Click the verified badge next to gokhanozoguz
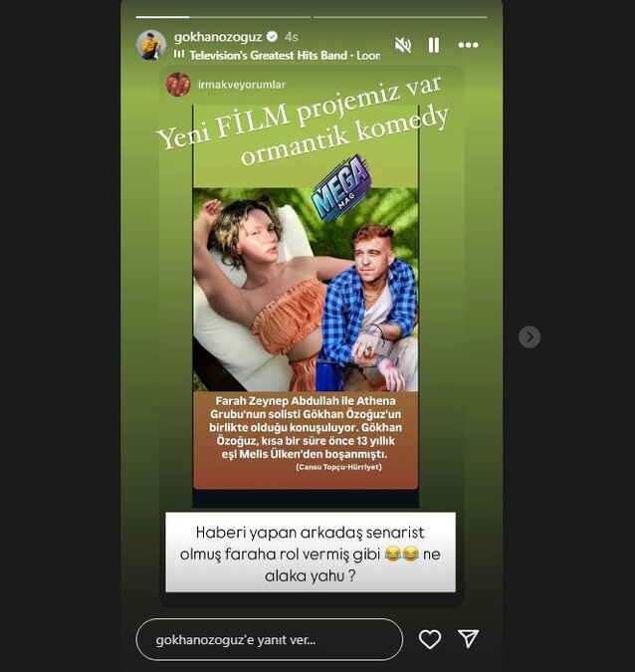 pyautogui.click(x=272, y=37)
